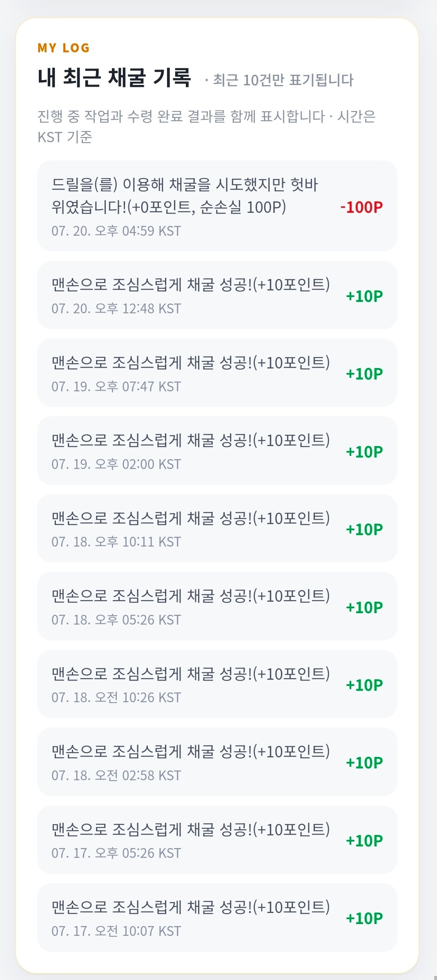437x980 pixels.
Task: Click +10P on the 07. 17. 10:07 entry
Action: (x=364, y=918)
